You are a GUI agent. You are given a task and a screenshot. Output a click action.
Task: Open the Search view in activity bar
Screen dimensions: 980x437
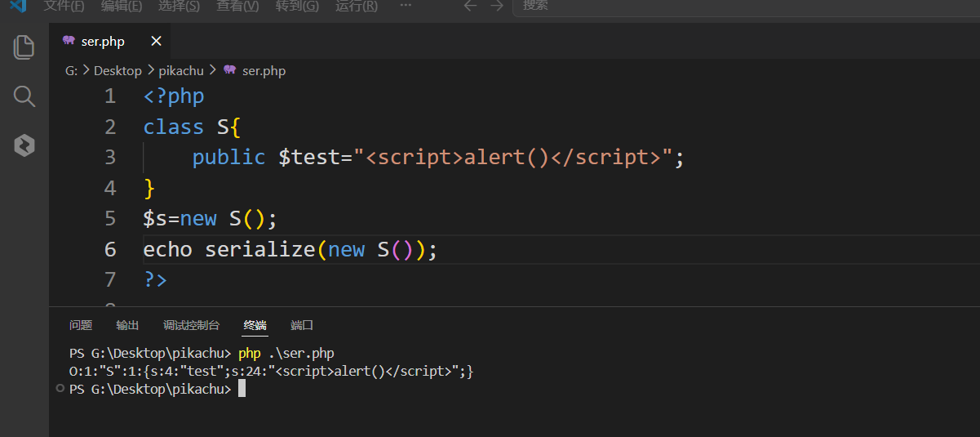point(24,97)
